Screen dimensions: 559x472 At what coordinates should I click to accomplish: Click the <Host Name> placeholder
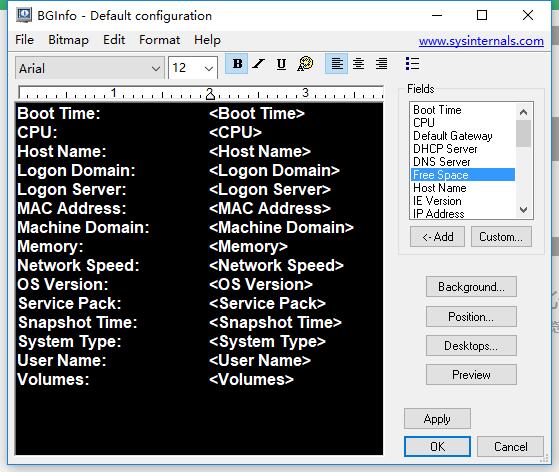[x=260, y=152]
